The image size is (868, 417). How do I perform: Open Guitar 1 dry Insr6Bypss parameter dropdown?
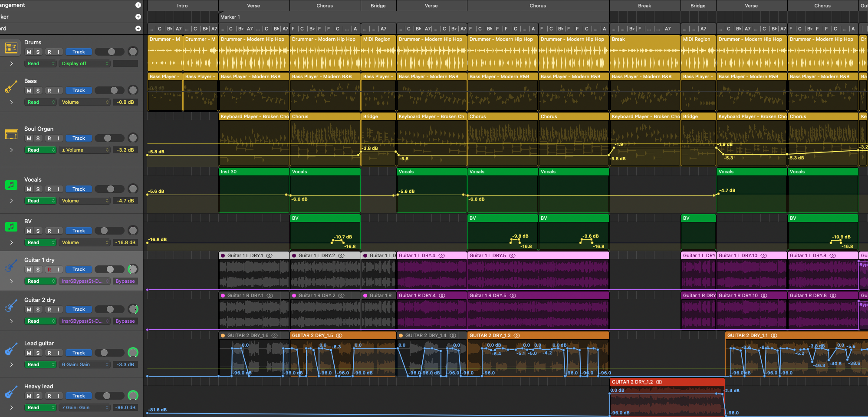pyautogui.click(x=85, y=281)
